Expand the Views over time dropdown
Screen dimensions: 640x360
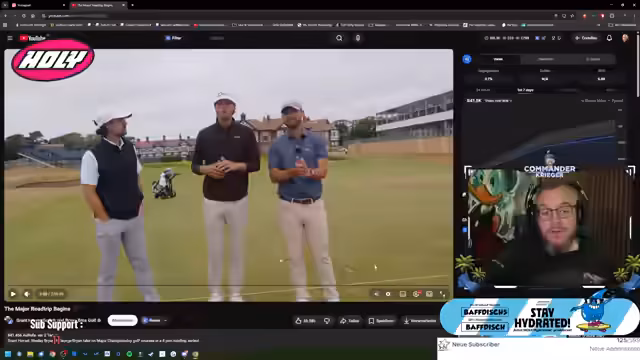coord(498,100)
